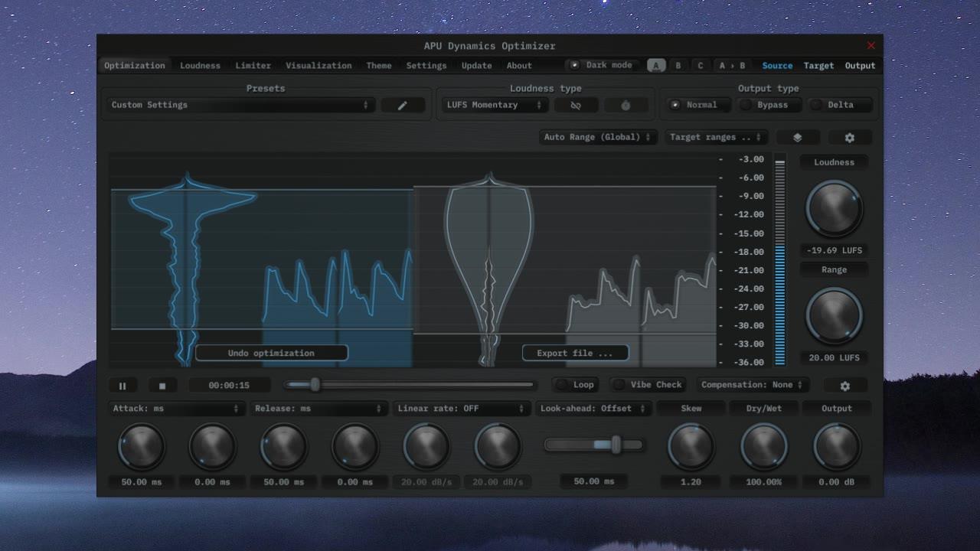Switch to Loudness tab

200,66
